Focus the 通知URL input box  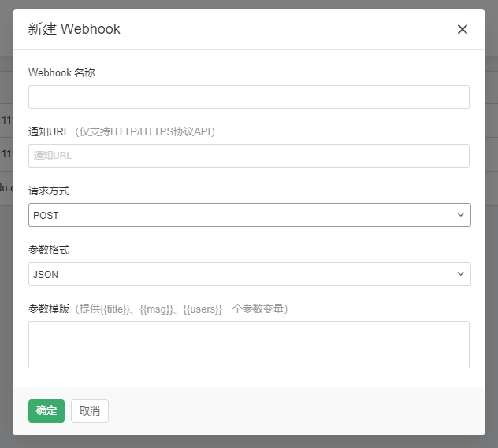pyautogui.click(x=248, y=156)
